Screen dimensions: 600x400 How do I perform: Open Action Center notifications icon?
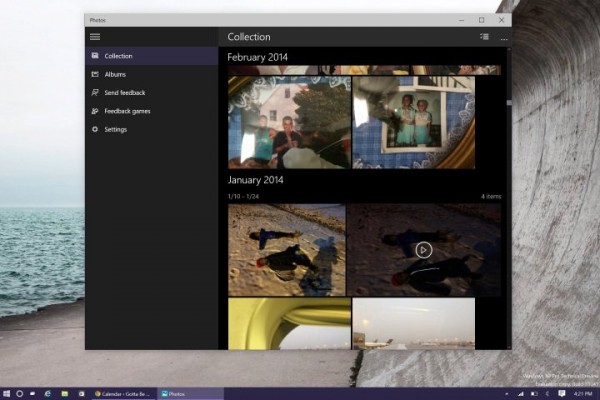pos(562,393)
